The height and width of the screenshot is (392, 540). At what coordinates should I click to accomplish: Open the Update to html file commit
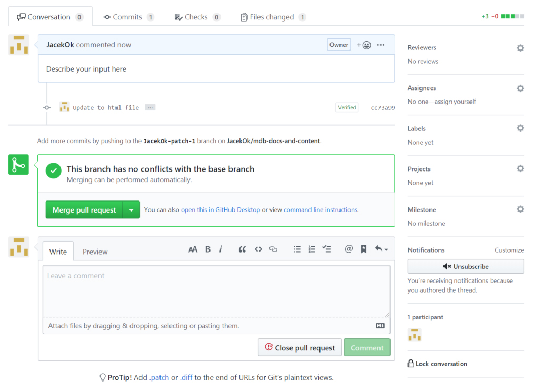coord(106,108)
